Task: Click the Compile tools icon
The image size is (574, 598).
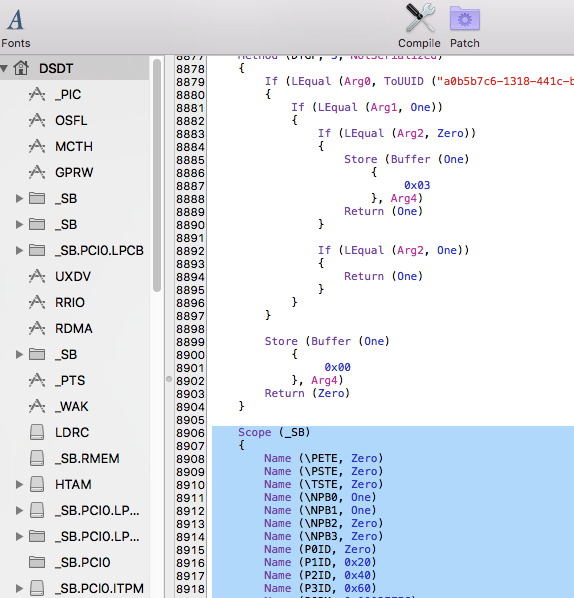Action: pyautogui.click(x=420, y=18)
